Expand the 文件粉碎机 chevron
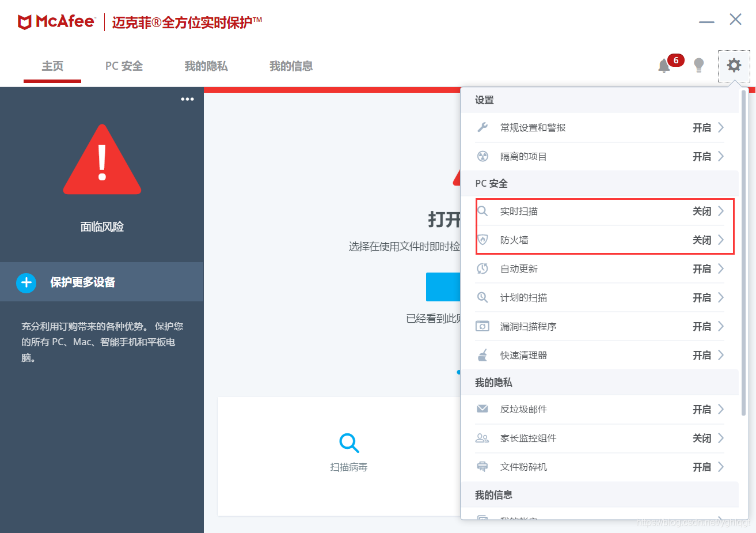 pos(721,467)
